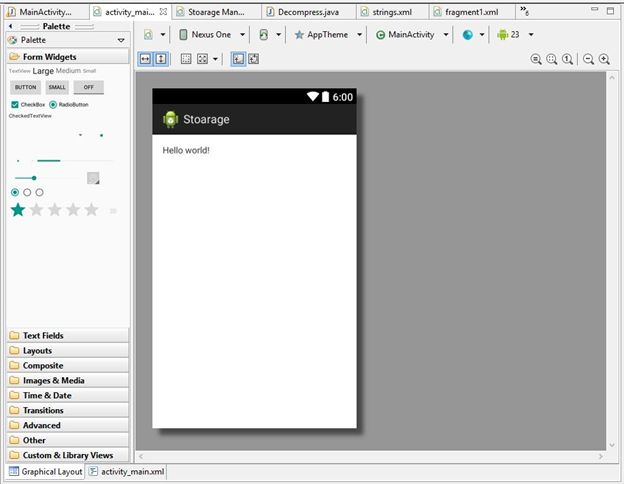This screenshot has width=624, height=484.
Task: Click the dotted outline show-margins icon
Action: (186, 59)
